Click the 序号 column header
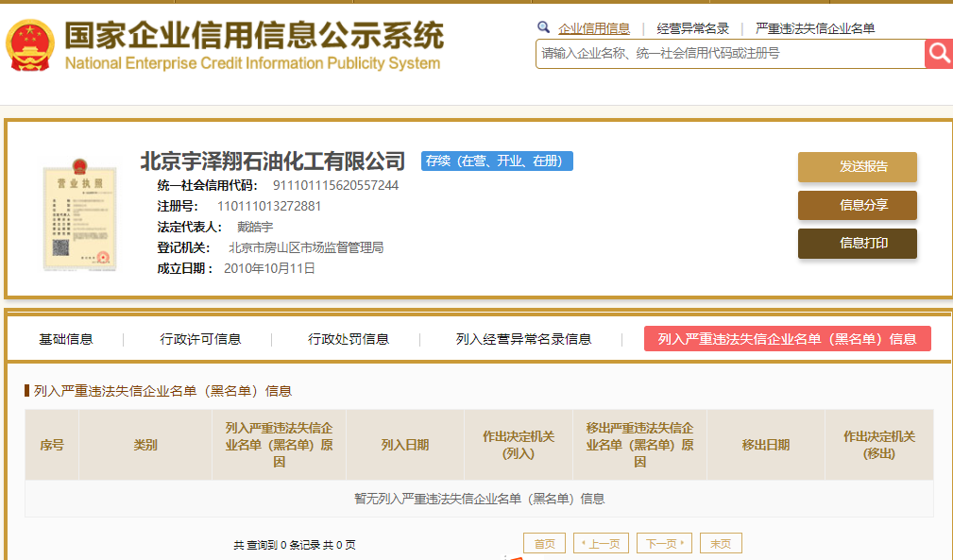This screenshot has width=953, height=560. (x=52, y=445)
